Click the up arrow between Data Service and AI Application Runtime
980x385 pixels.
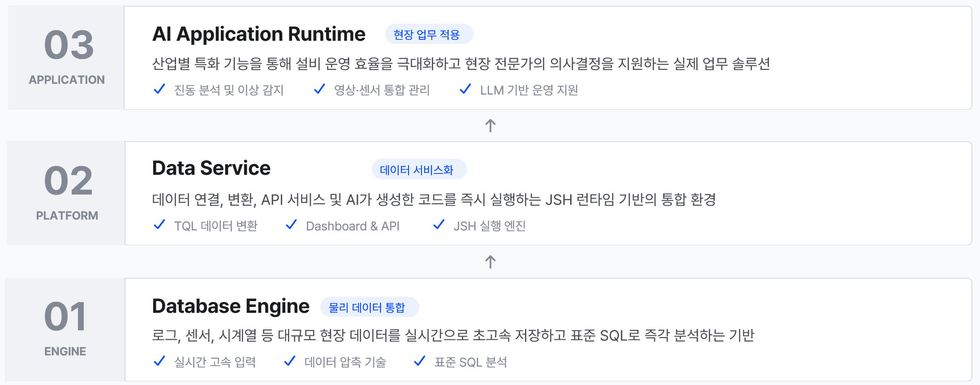point(490,125)
